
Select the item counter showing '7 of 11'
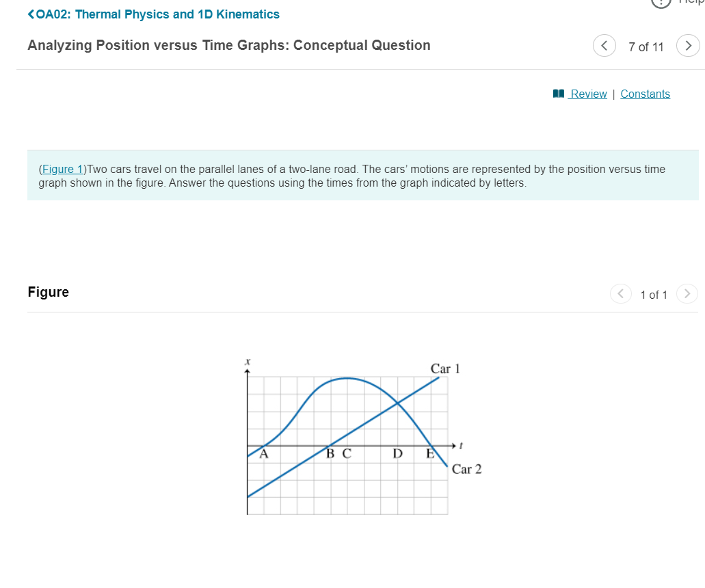point(646,46)
